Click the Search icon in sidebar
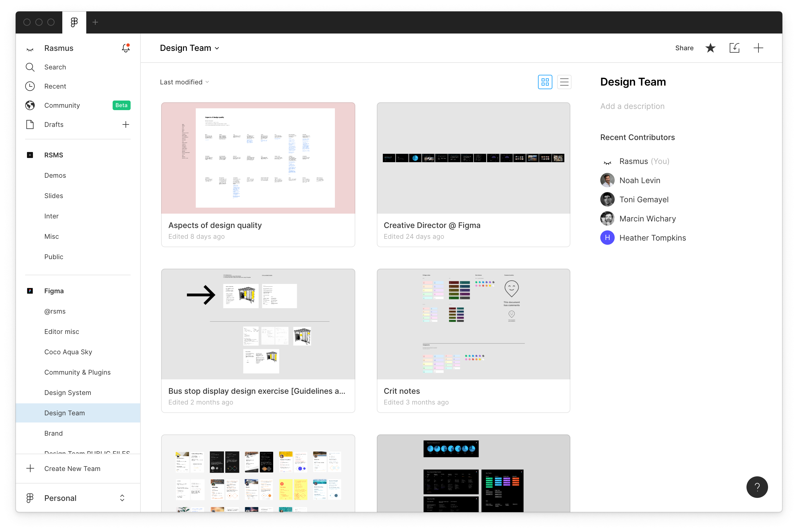 (30, 67)
